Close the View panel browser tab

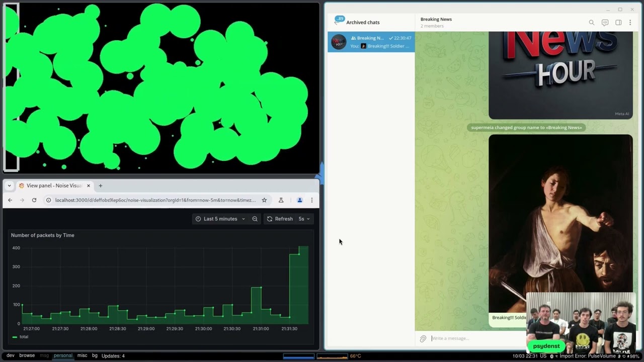coord(89,186)
